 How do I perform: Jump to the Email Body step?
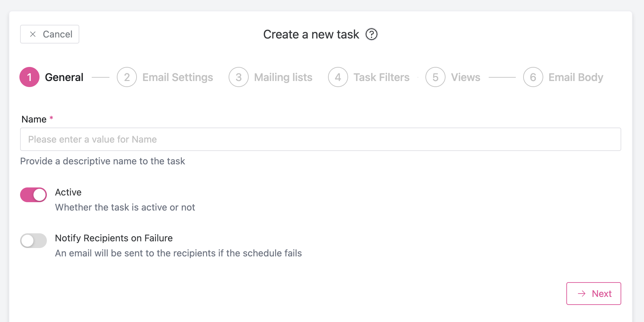(x=576, y=77)
